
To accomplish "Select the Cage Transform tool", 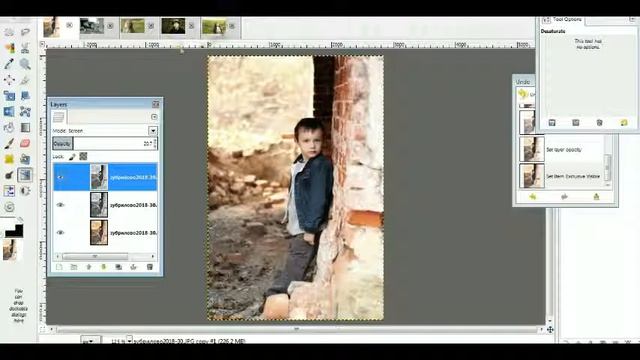I will (25, 111).
